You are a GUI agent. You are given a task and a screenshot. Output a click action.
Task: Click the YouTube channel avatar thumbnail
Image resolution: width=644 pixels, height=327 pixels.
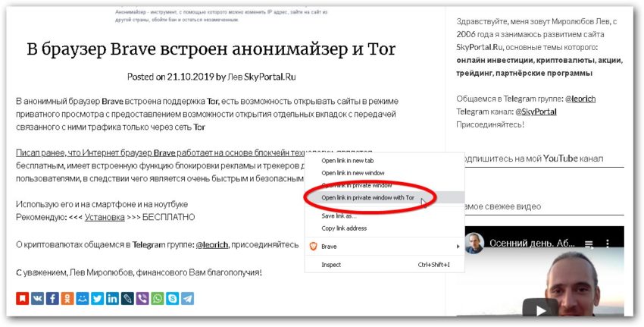pyautogui.click(x=475, y=244)
